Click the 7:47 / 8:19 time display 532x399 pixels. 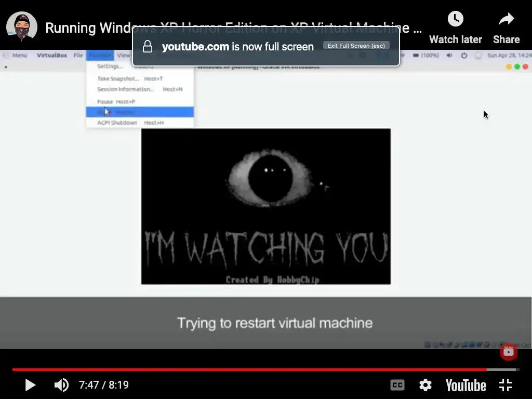pos(104,385)
